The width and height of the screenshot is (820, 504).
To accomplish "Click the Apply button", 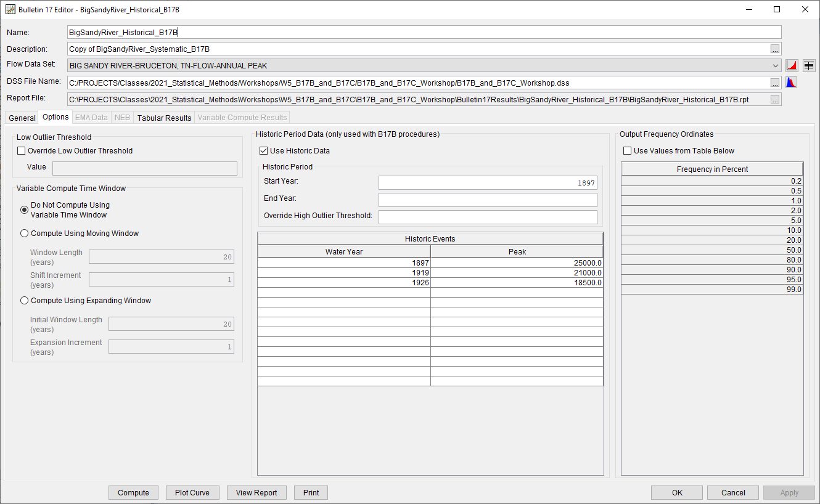I will coord(789,493).
